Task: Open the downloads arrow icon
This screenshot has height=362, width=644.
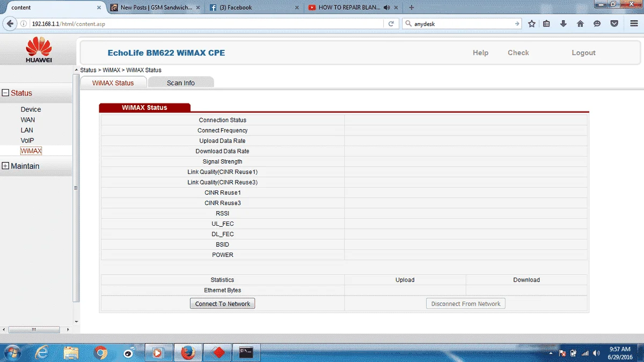Action: [563, 24]
